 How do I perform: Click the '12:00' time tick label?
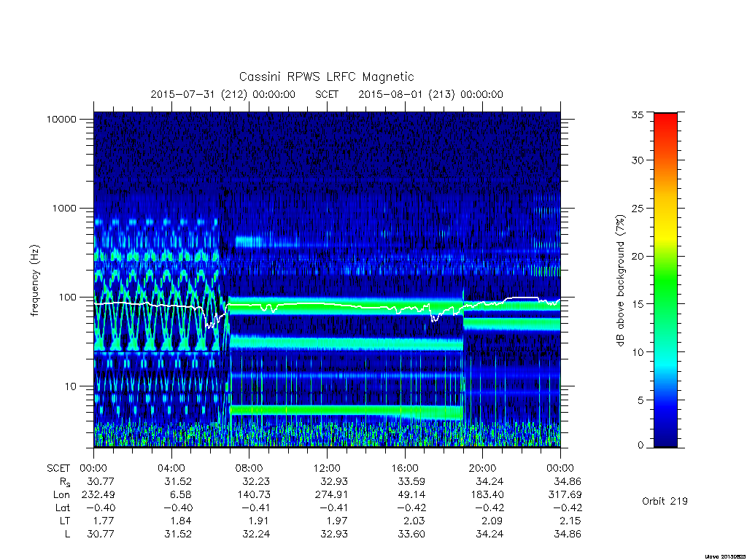click(x=327, y=468)
